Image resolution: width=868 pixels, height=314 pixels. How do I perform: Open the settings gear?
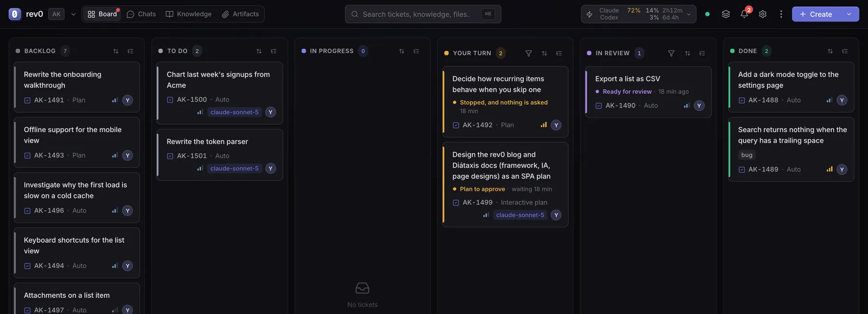(x=762, y=14)
